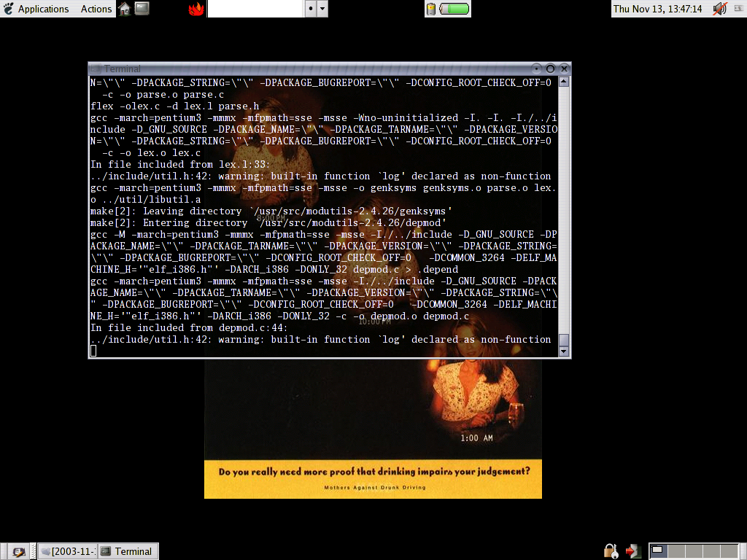
Task: Click the muted volume speaker icon
Action: pyautogui.click(x=720, y=9)
